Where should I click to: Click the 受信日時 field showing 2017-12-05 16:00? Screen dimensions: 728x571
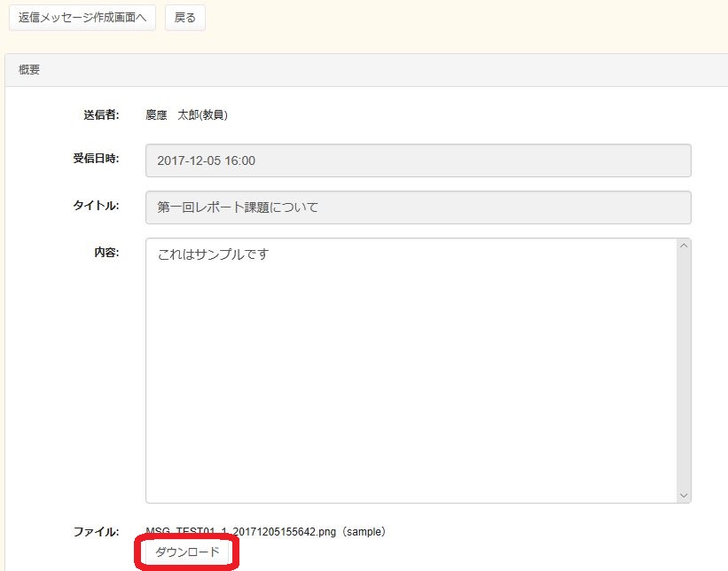(418, 160)
